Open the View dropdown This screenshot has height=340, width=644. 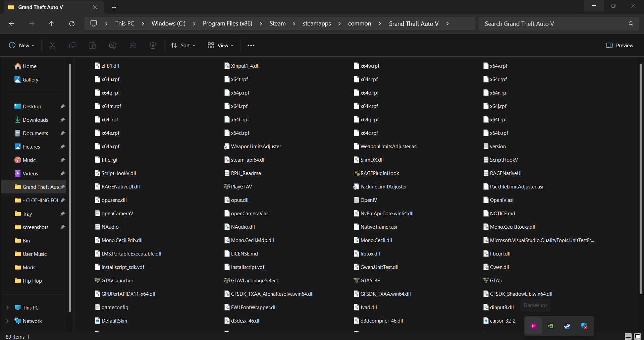pos(220,45)
